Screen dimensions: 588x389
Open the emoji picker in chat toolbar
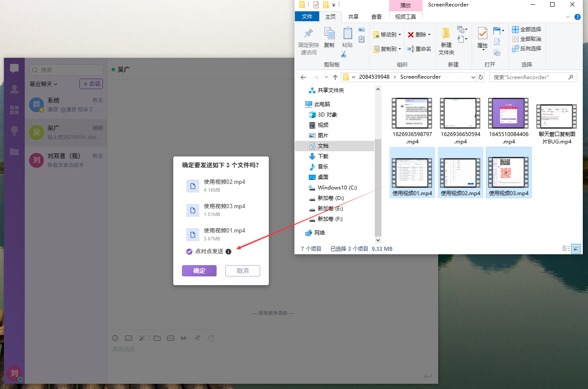pos(115,338)
